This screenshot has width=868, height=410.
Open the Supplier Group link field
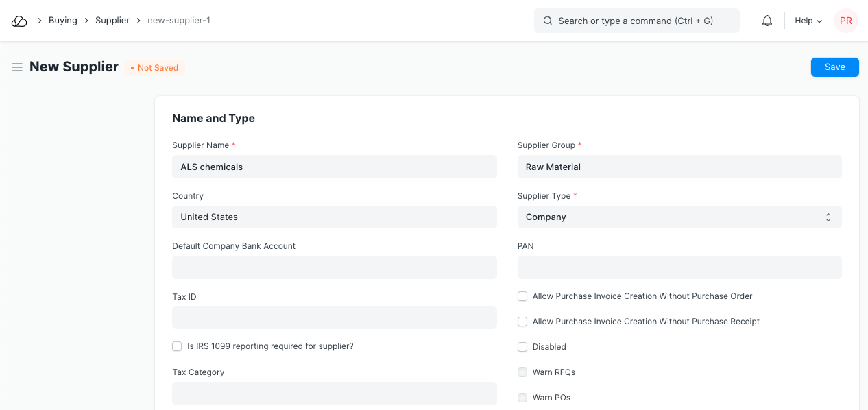[x=679, y=167]
